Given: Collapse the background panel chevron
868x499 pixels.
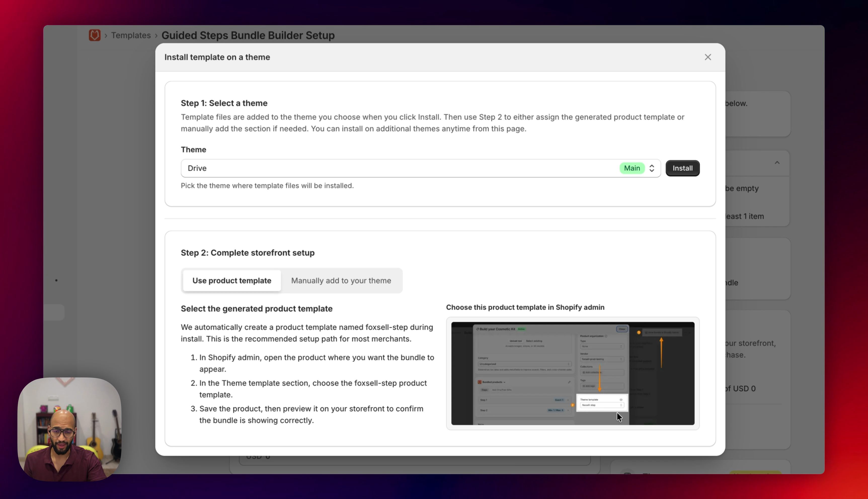Looking at the screenshot, I should (x=777, y=163).
